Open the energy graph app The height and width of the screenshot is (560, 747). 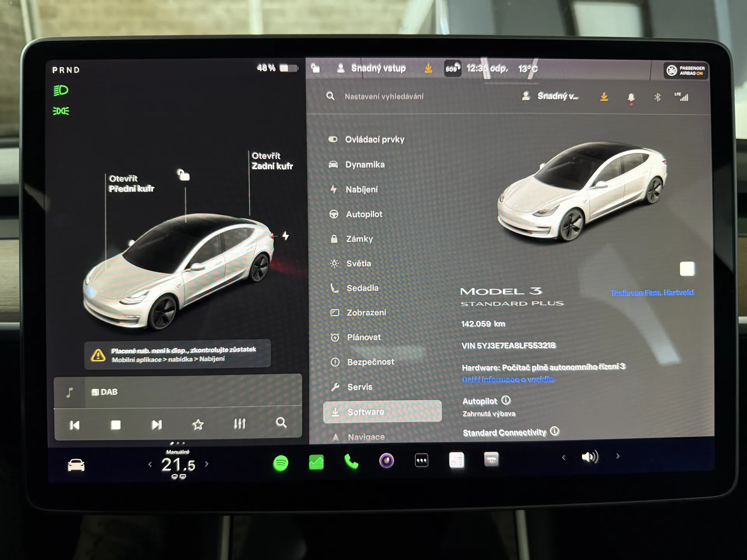click(316, 462)
